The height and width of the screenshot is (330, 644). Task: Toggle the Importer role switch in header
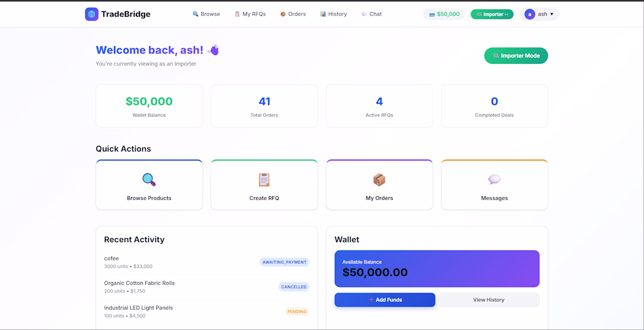click(492, 15)
